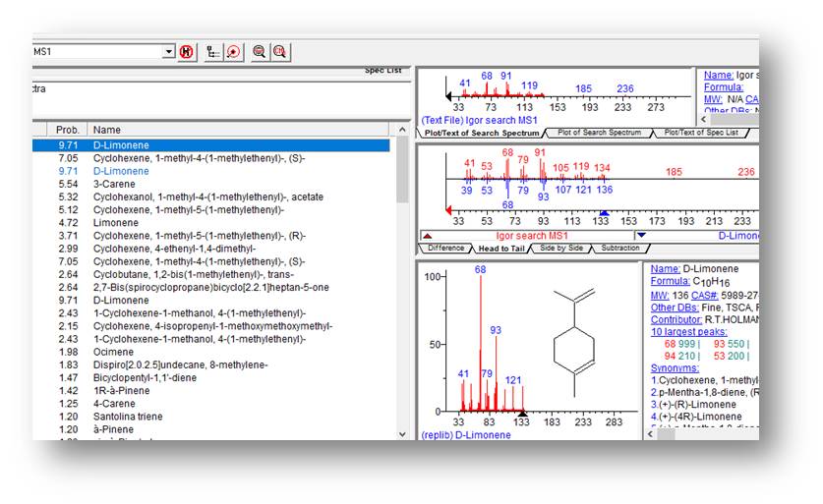Select Cyclohexene, 4-isopropenyl-1-methoxymethoxymethyl- row
Image resolution: width=823 pixels, height=504 pixels.
(x=211, y=326)
